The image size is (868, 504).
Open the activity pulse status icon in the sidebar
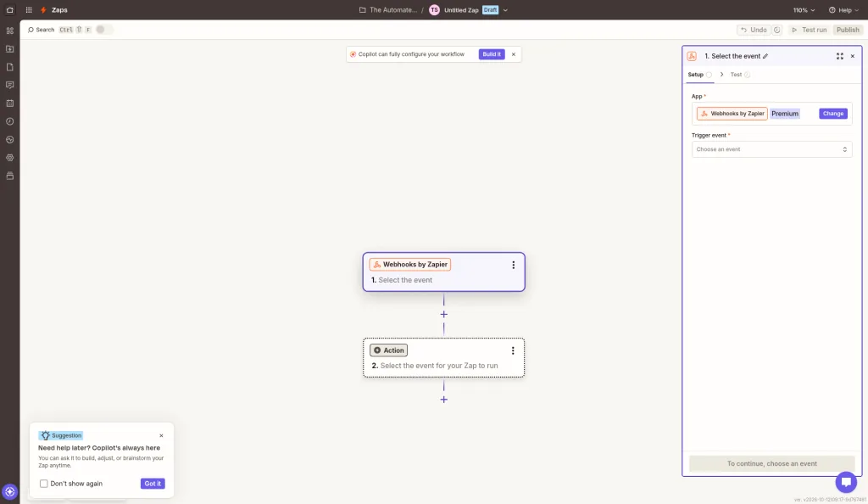point(9,139)
